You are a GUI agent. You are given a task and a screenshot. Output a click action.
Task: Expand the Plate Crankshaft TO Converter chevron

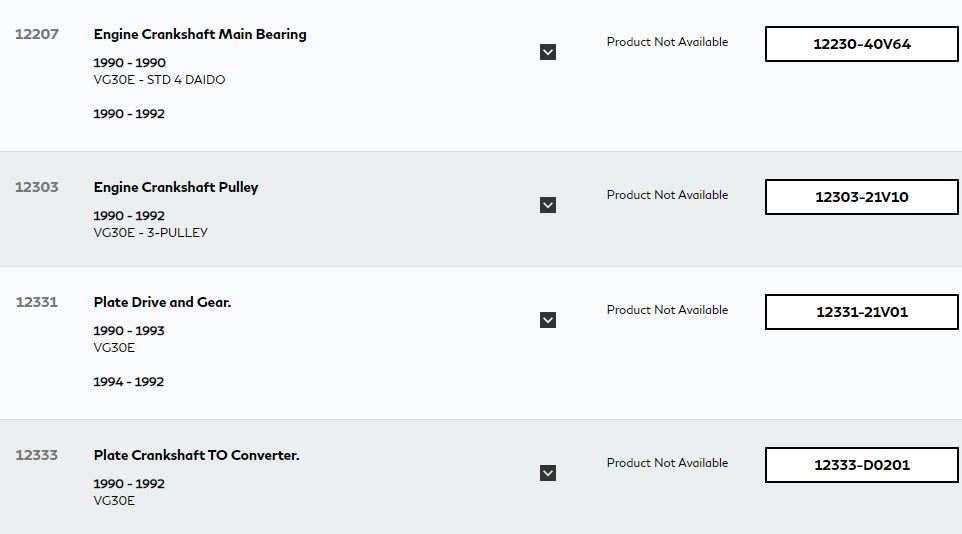click(548, 473)
